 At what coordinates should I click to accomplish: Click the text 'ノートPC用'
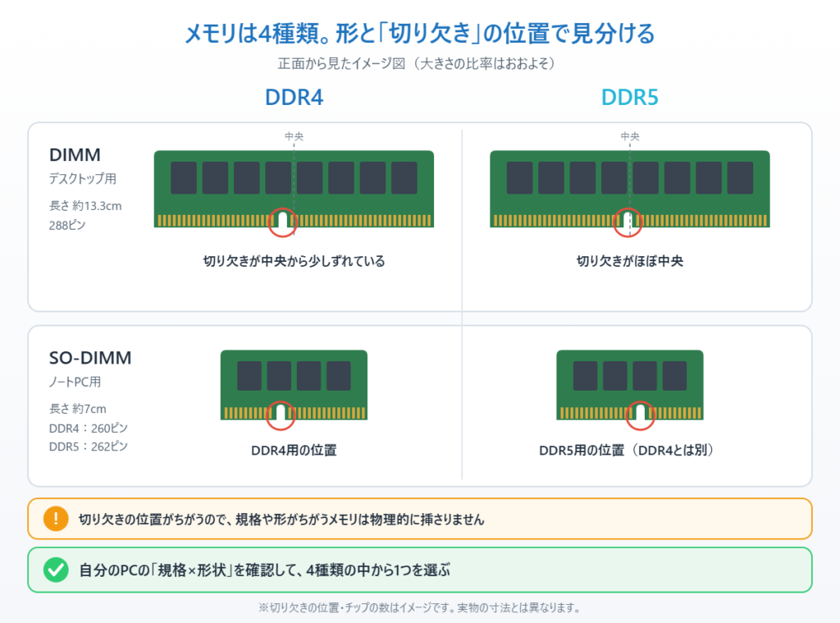click(75, 382)
